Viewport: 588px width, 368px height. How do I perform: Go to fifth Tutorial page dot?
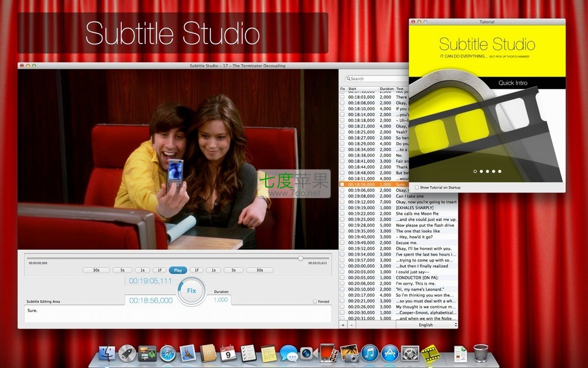click(x=499, y=171)
